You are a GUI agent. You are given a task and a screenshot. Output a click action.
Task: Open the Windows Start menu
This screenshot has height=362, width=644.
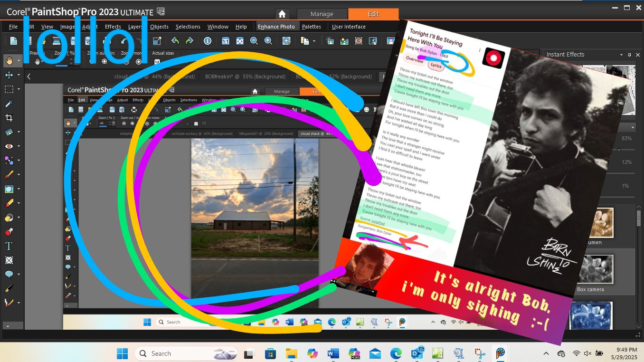(123, 353)
